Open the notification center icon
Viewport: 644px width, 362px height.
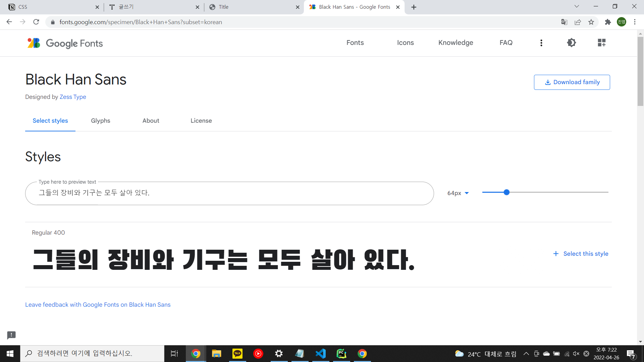click(631, 354)
